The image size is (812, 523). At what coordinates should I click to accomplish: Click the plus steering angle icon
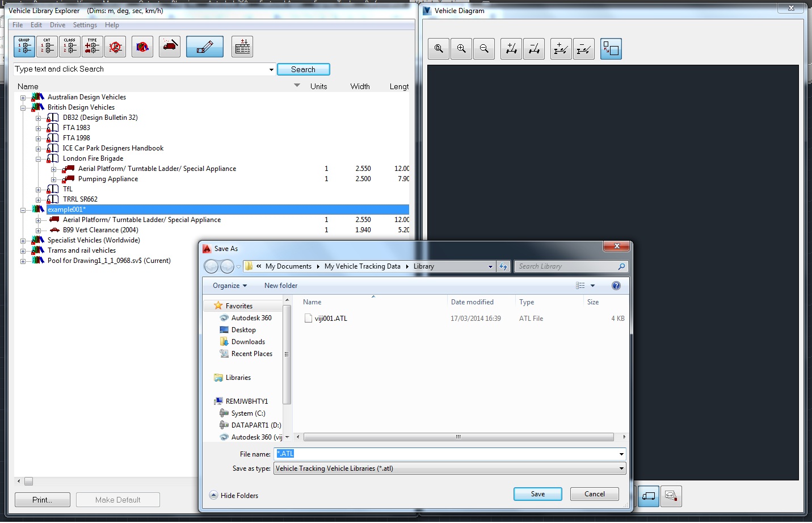point(511,49)
